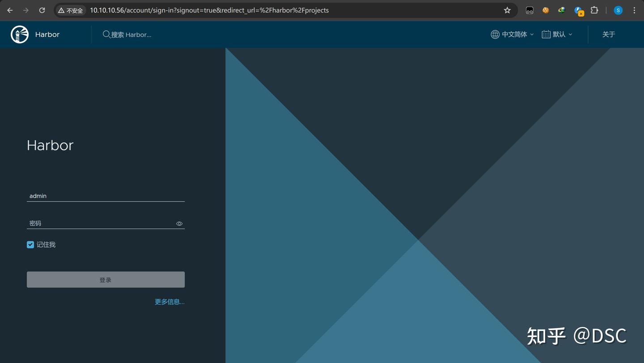Click the magnifier icon in the search bar
The image size is (644, 363).
[x=106, y=34]
